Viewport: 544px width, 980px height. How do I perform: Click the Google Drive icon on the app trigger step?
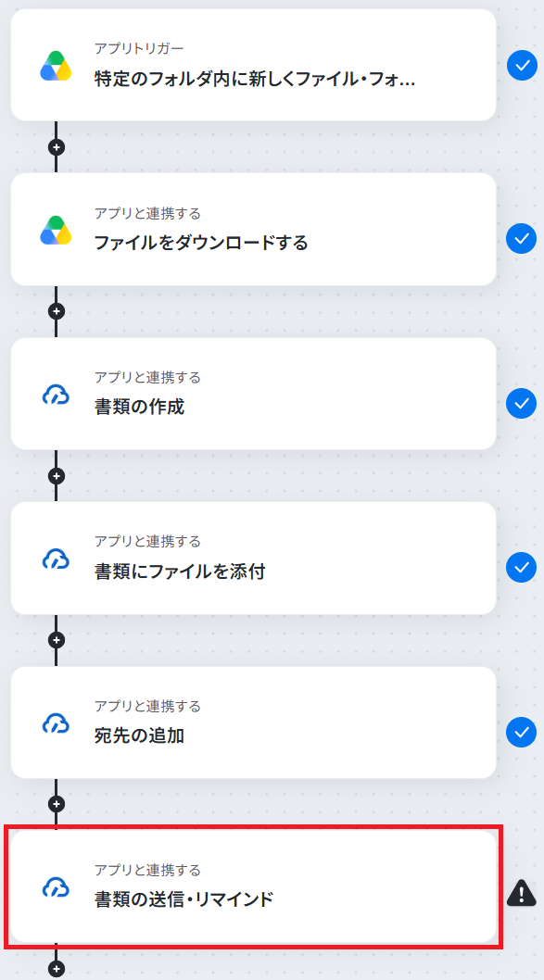[x=56, y=66]
